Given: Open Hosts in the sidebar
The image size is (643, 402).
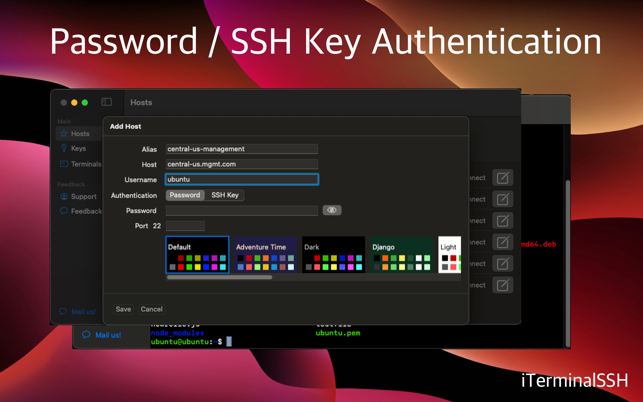Looking at the screenshot, I should (x=79, y=133).
